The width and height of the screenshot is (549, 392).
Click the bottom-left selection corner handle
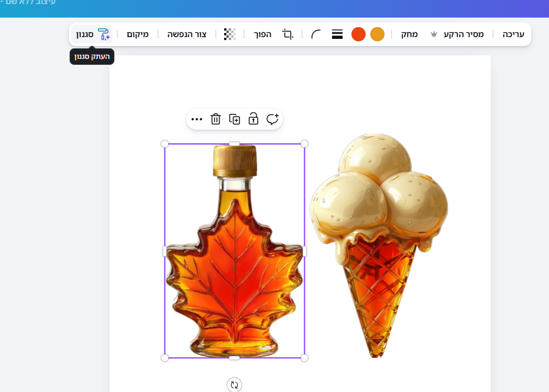click(x=165, y=358)
